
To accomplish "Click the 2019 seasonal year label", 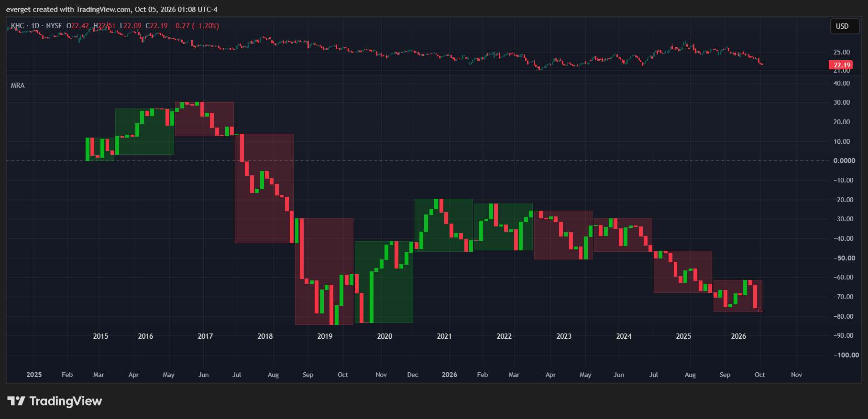I will [325, 336].
